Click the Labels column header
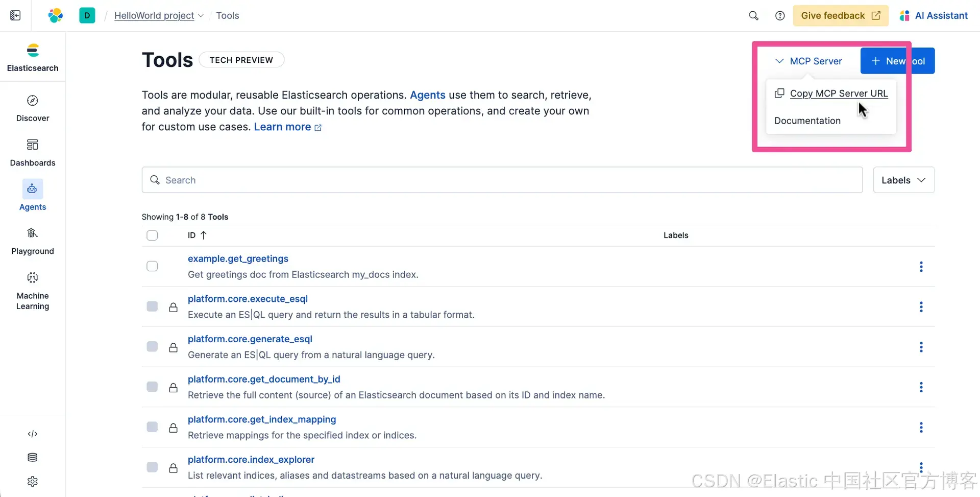Screen dimensions: 980x497 tap(676, 235)
